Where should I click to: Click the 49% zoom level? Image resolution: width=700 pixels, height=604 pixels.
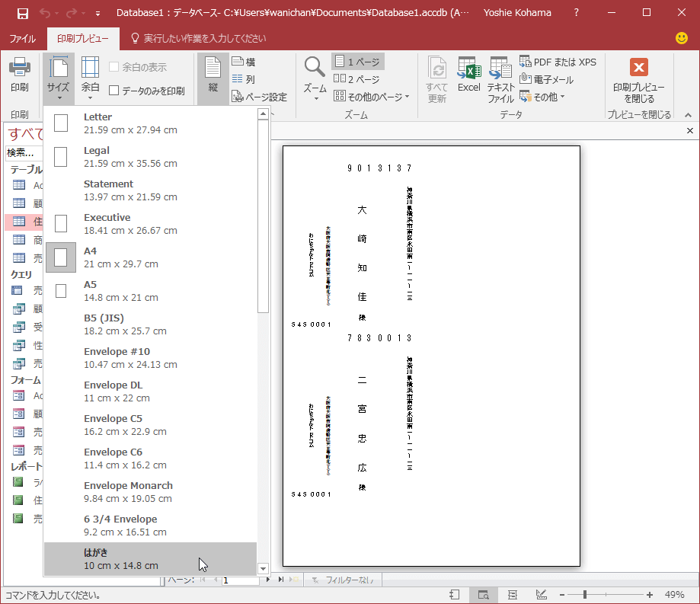[674, 595]
